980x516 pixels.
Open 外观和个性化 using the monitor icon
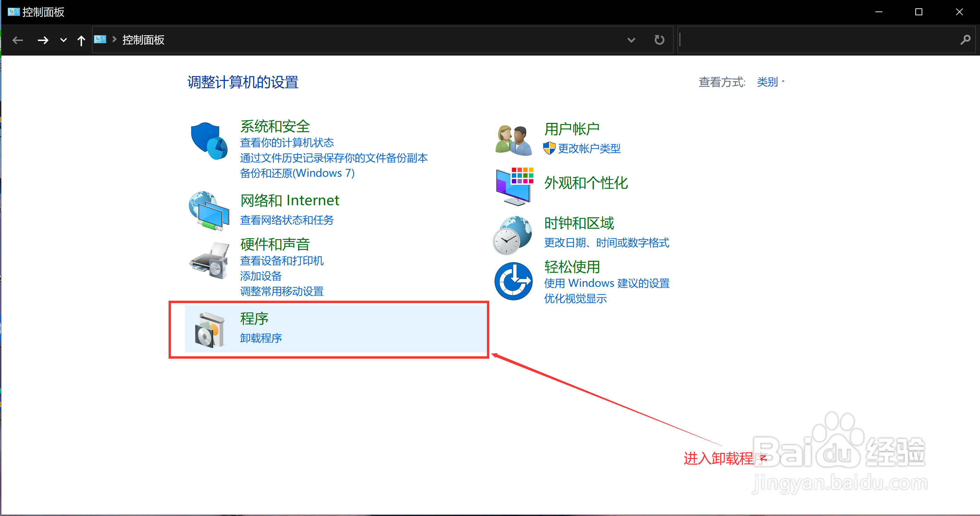click(514, 185)
